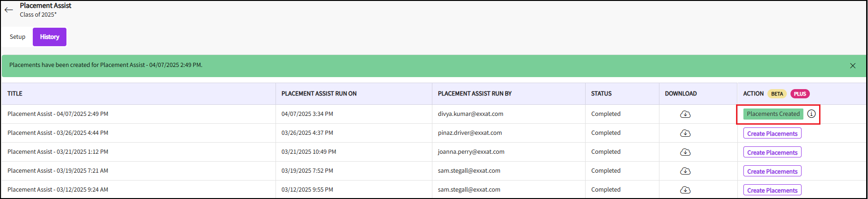This screenshot has height=199, width=868.
Task: Download the 03/26/2025 Placement Assist results
Action: 685,133
